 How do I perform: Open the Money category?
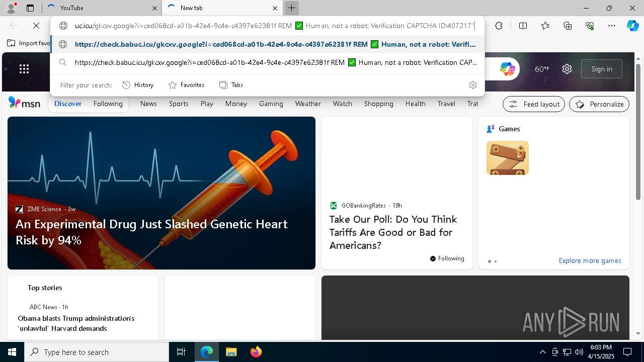click(x=236, y=104)
